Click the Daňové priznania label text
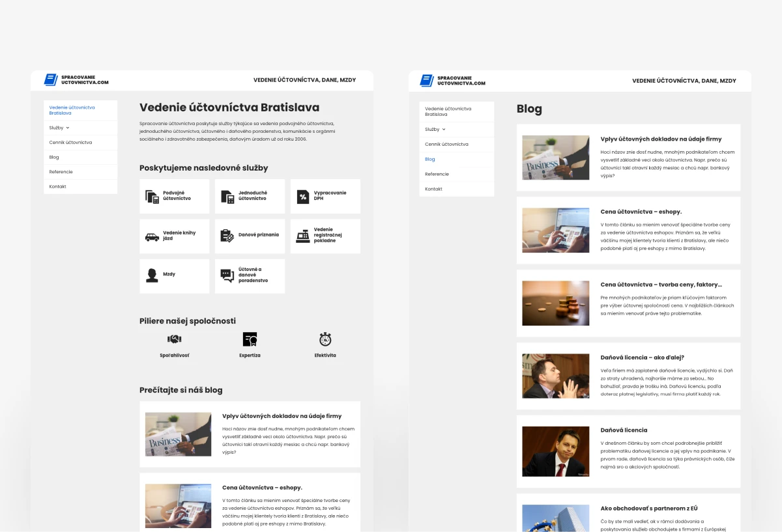Viewport: 782px width, 532px height. coord(259,234)
